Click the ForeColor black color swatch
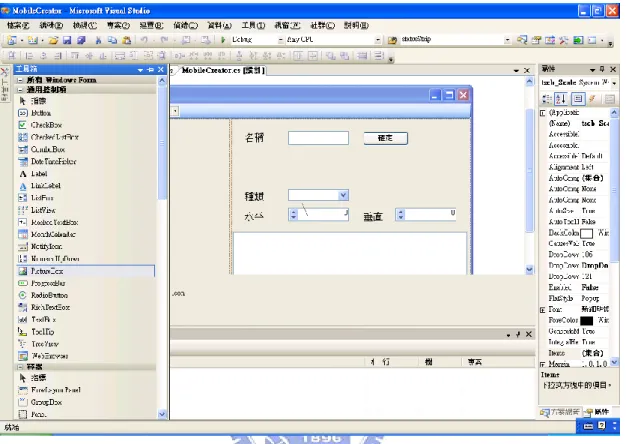This screenshot has width=626, height=444. (x=586, y=321)
